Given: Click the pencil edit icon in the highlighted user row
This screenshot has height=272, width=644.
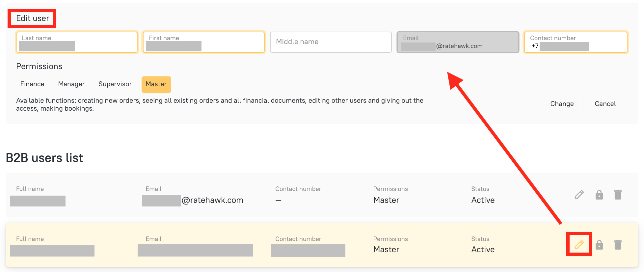Looking at the screenshot, I should (579, 244).
